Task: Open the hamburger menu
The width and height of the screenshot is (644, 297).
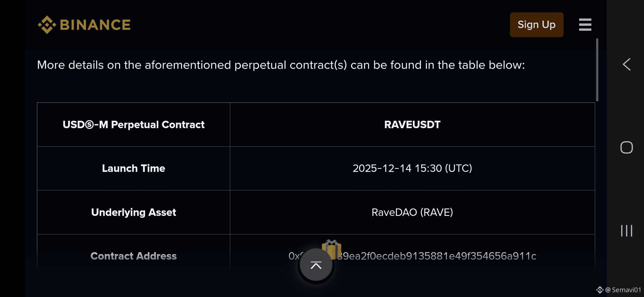Action: click(585, 25)
